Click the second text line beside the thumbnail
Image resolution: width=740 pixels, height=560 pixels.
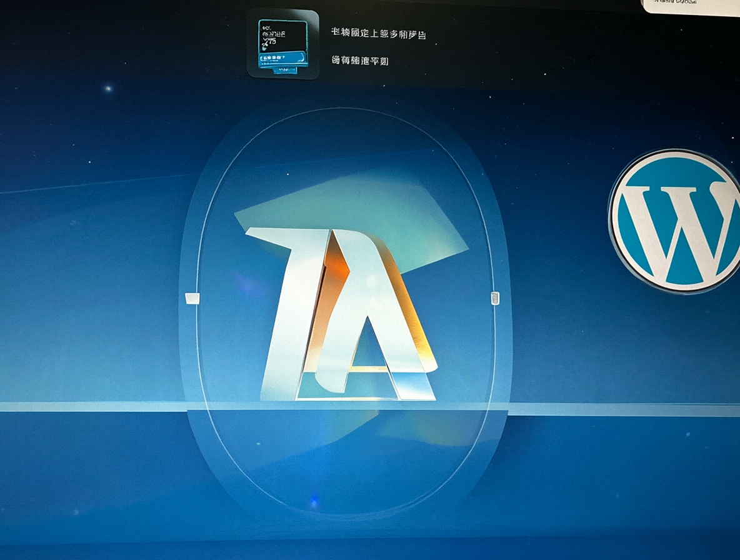pyautogui.click(x=359, y=61)
